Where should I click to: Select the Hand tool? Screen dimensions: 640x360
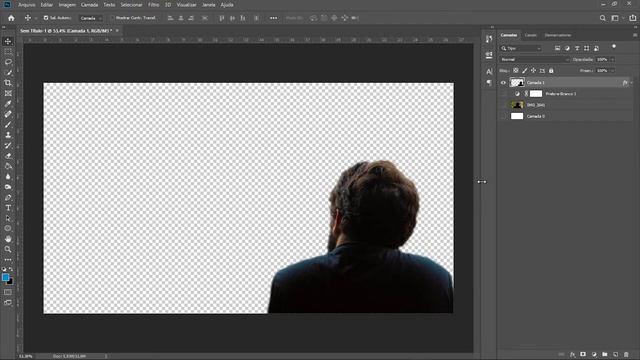(x=8, y=239)
